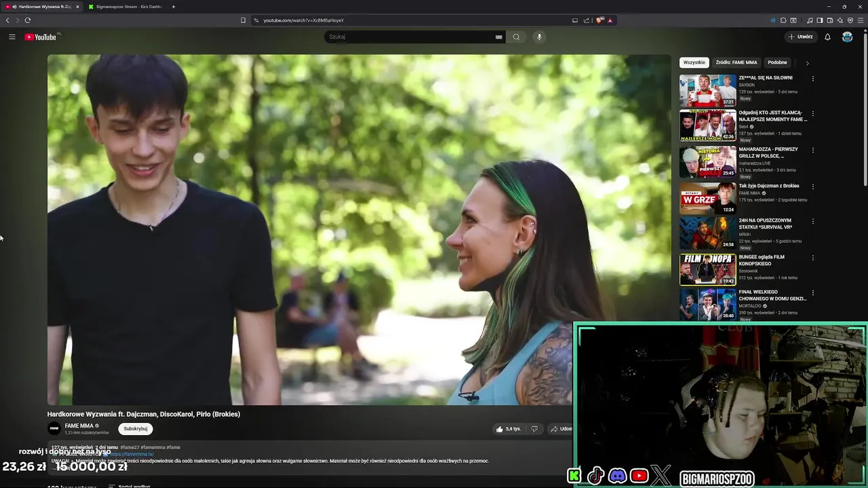Open options for ZE**AL SIĘ NA SIŁOWNI video

(812, 79)
